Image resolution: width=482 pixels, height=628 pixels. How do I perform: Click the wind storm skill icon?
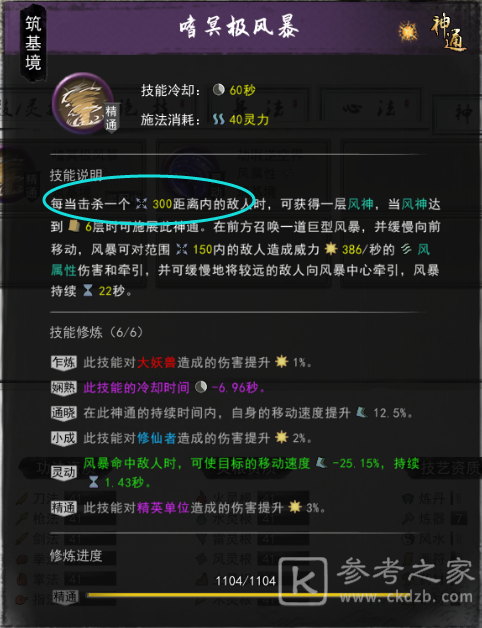point(83,103)
